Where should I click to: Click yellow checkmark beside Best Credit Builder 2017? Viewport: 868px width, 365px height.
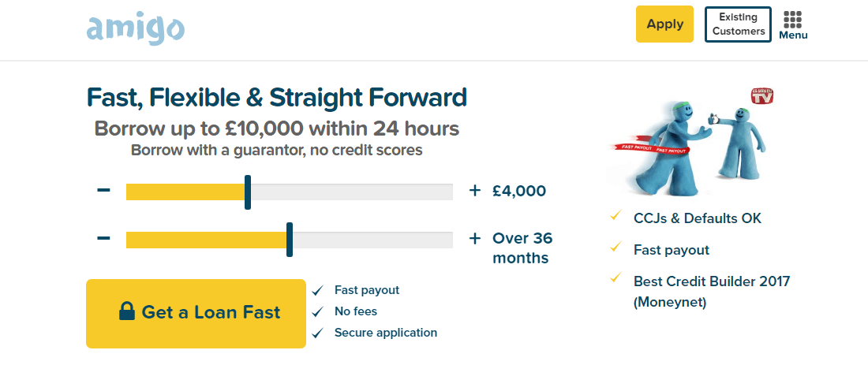pyautogui.click(x=615, y=278)
